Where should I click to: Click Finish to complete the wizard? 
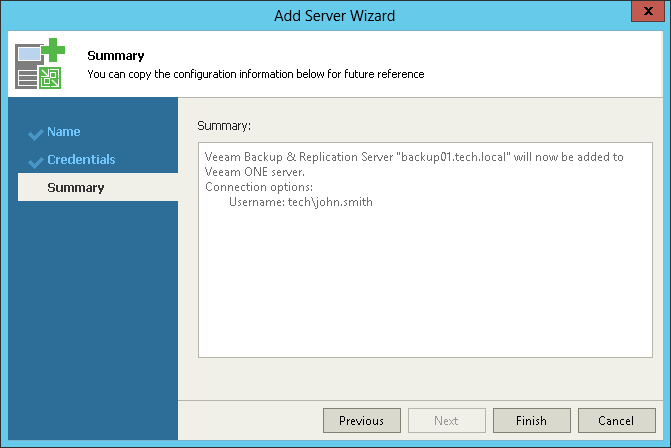click(x=531, y=421)
